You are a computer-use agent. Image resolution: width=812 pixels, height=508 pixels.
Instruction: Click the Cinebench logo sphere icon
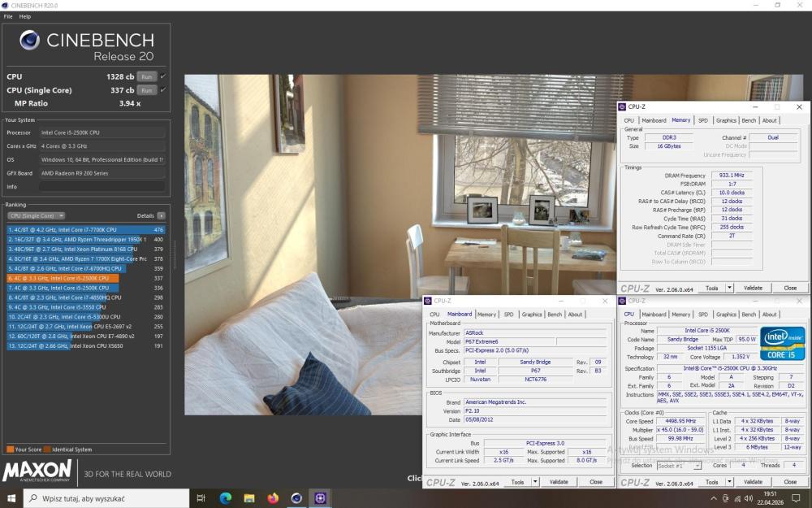tap(29, 40)
